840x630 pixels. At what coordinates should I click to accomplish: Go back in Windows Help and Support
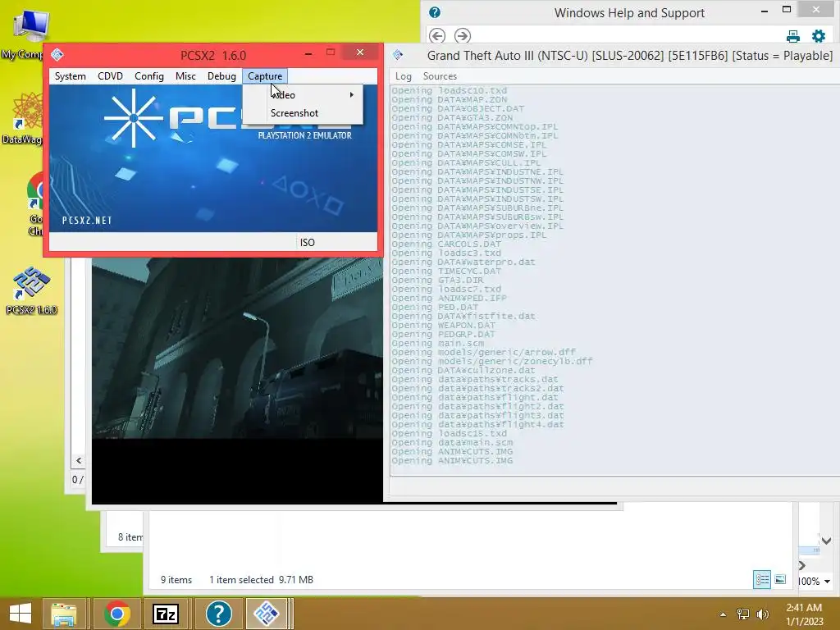tap(437, 36)
